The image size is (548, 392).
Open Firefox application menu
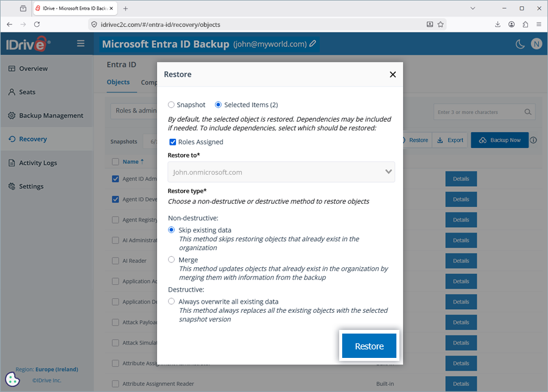pos(539,24)
